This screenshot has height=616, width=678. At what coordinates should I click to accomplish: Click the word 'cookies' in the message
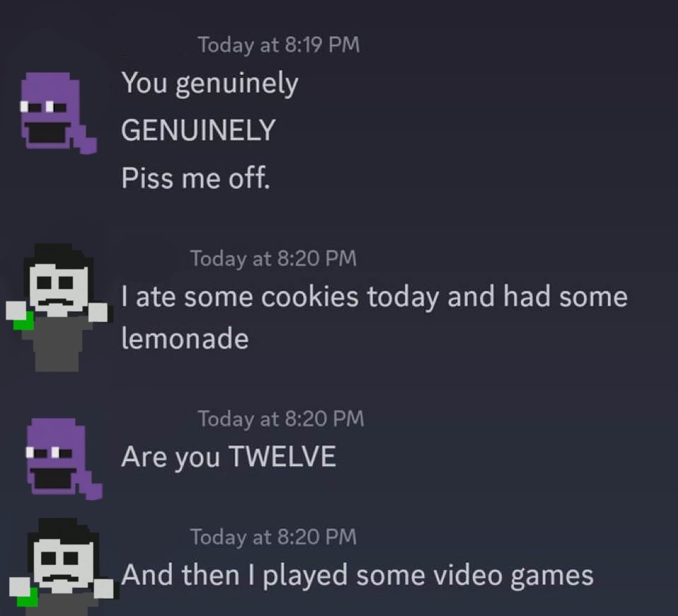tap(310, 297)
